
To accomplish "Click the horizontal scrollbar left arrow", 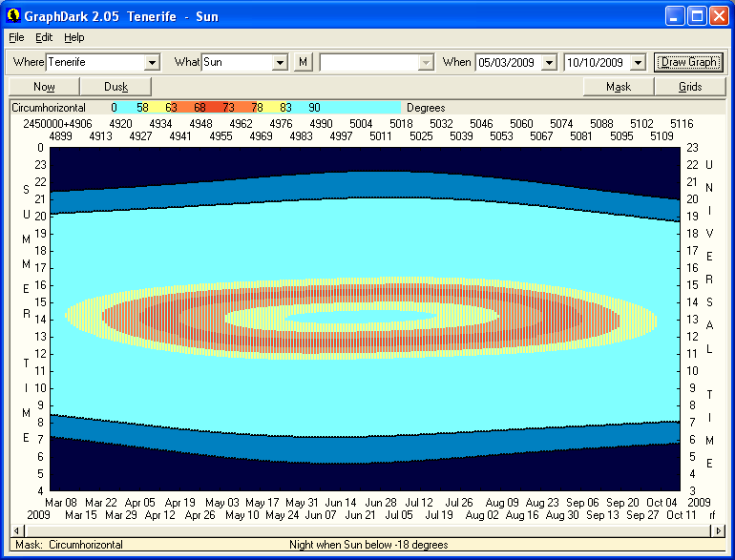I will 15,529.
